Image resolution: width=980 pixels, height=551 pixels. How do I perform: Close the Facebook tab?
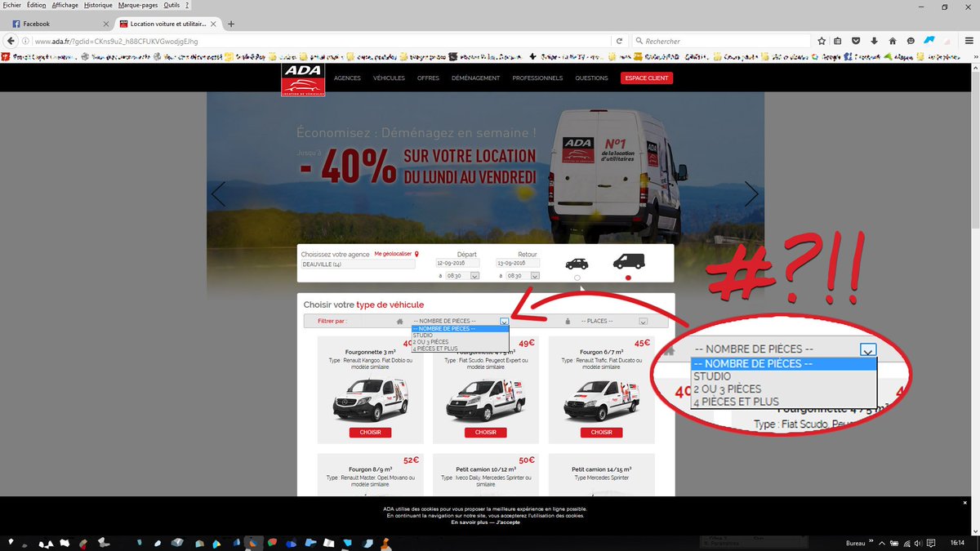click(106, 24)
